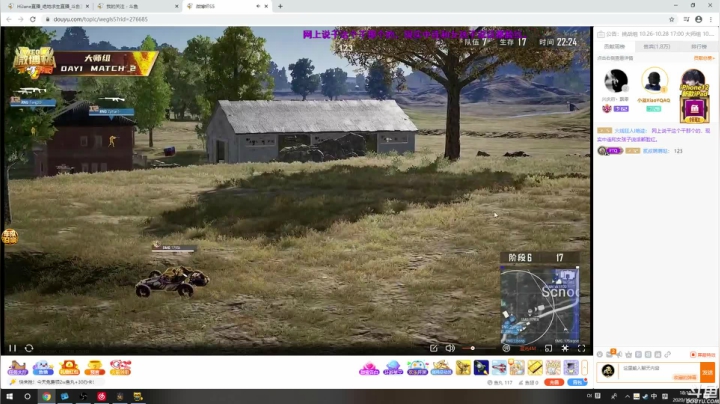The width and height of the screenshot is (720, 404).
Task: Open Chrome profile avatar menu
Action: click(x=698, y=19)
